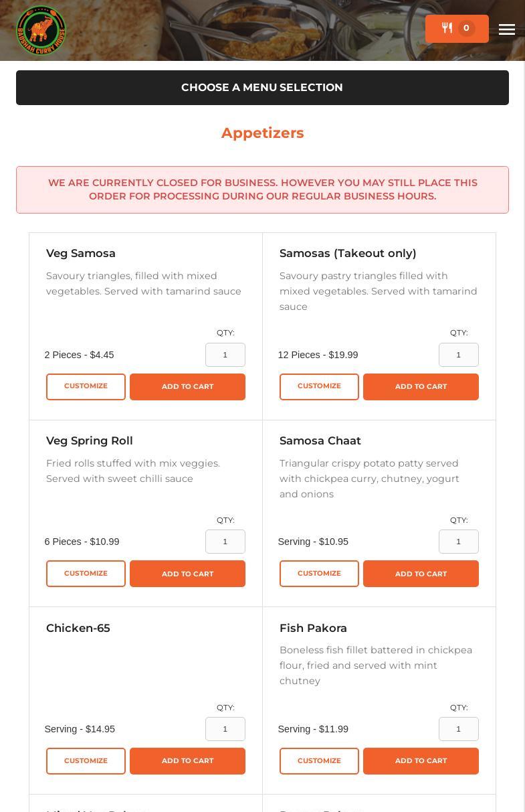Focus the Veg Spring Roll quantity input
The height and width of the screenshot is (812, 525).
point(225,542)
